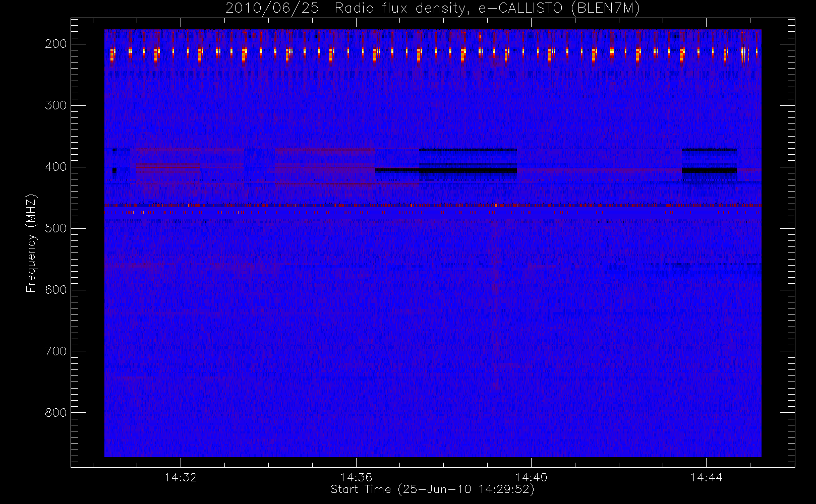This screenshot has width=816, height=504.
Task: Click the 14:36 time tick label
Action: (356, 477)
